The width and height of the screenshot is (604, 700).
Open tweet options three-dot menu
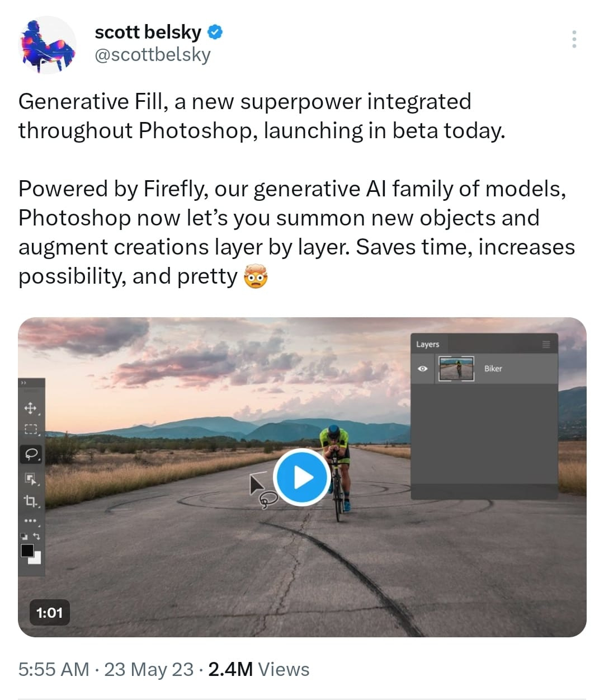(574, 39)
